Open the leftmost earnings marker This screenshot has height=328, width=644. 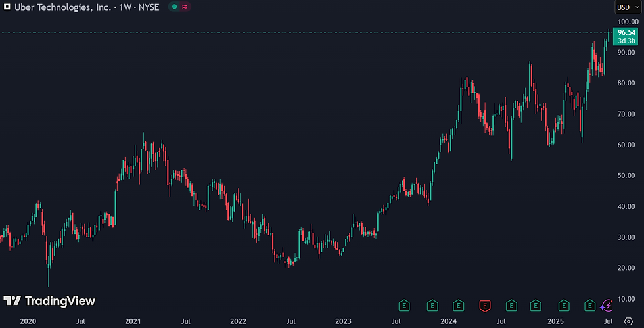(x=404, y=306)
